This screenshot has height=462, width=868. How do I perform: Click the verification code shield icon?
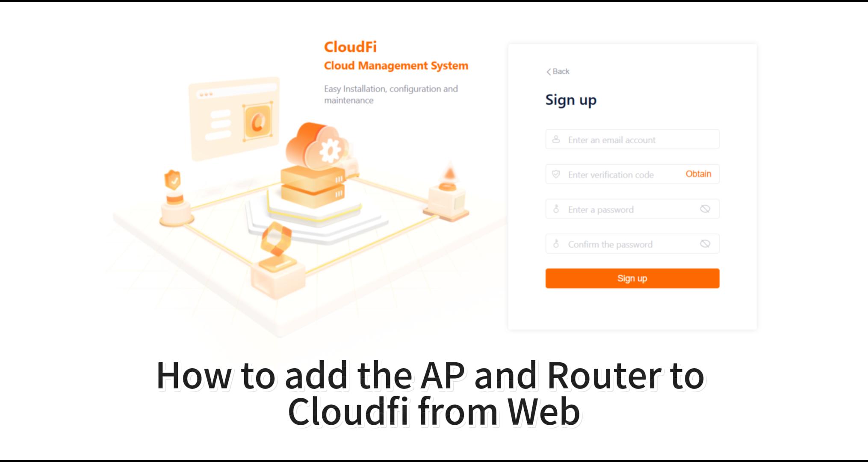pyautogui.click(x=557, y=174)
